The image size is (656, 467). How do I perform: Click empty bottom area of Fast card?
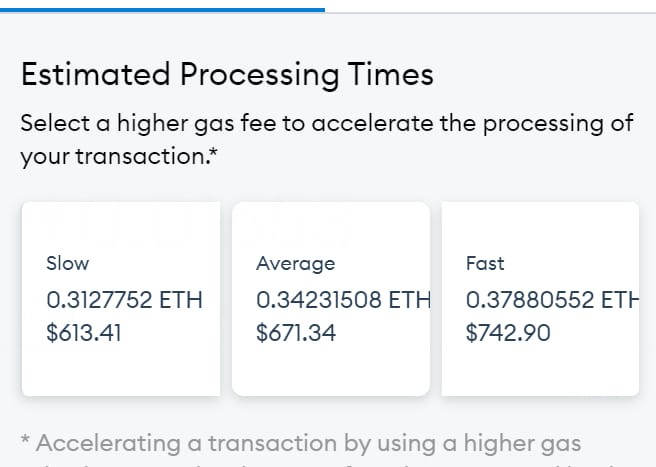[540, 372]
